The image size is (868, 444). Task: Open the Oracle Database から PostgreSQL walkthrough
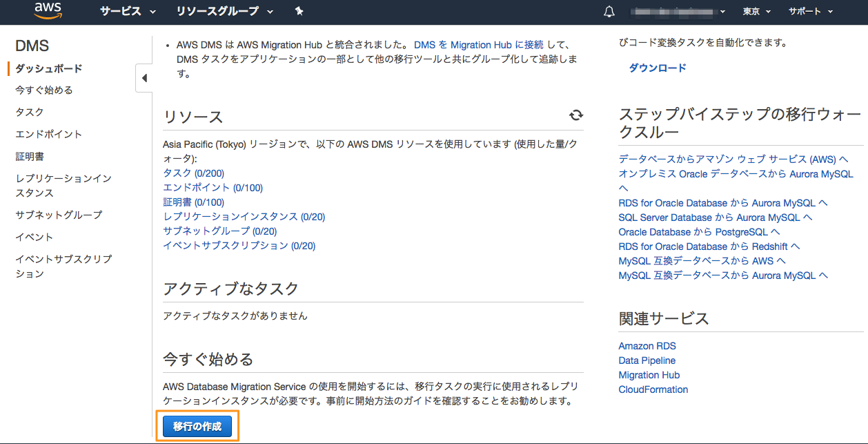699,232
